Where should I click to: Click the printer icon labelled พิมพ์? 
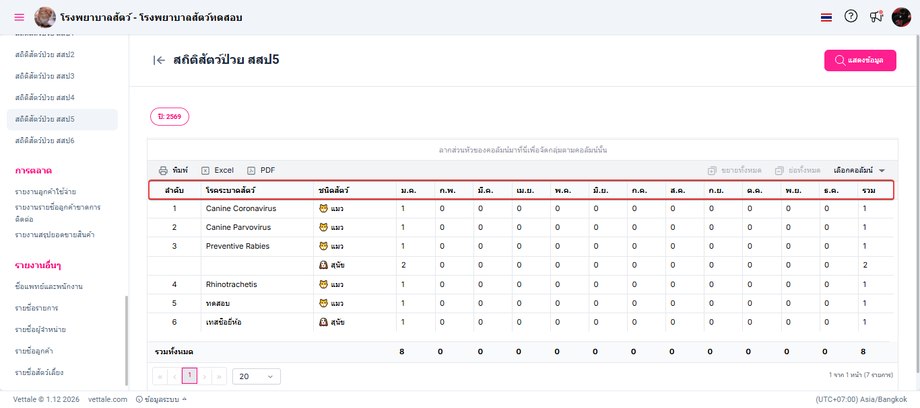[173, 170]
